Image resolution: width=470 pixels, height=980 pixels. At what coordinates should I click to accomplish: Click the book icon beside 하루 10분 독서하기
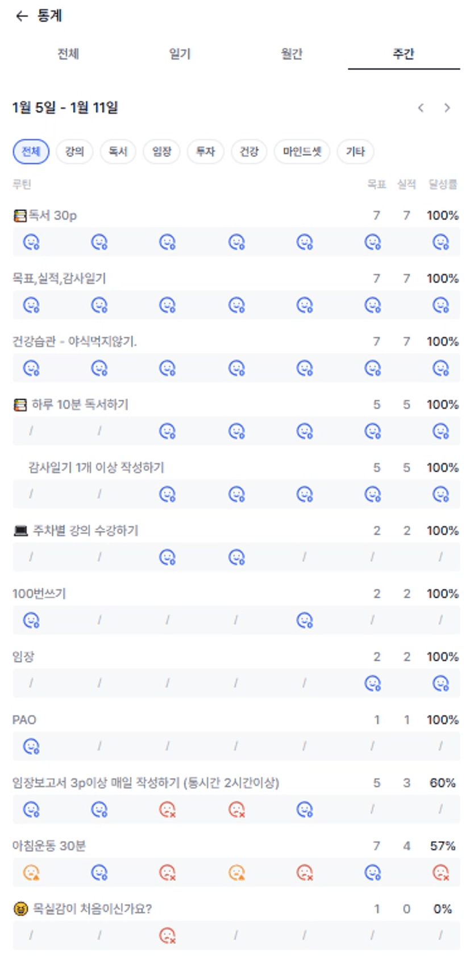[x=20, y=405]
